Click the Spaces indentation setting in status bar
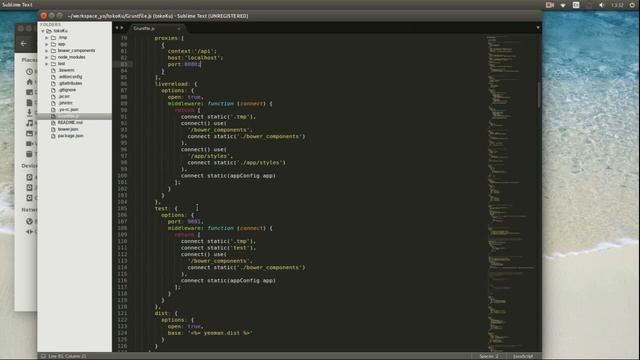The height and width of the screenshot is (360, 640). tap(489, 356)
